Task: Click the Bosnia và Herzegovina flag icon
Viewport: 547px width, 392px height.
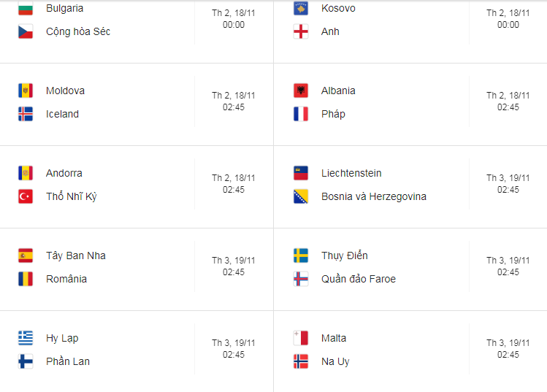Action: [301, 196]
